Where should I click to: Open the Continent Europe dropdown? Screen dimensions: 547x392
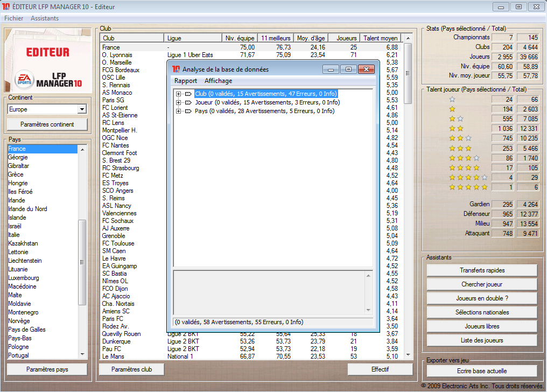[82, 109]
